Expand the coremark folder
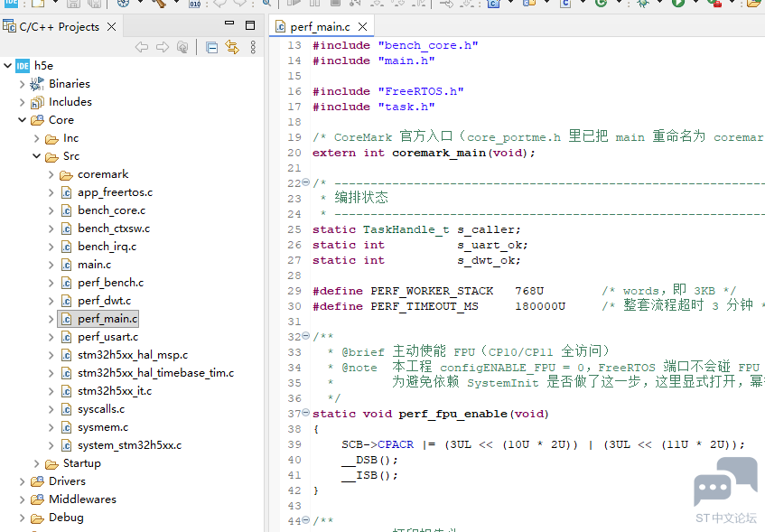This screenshot has width=765, height=532. [x=51, y=174]
